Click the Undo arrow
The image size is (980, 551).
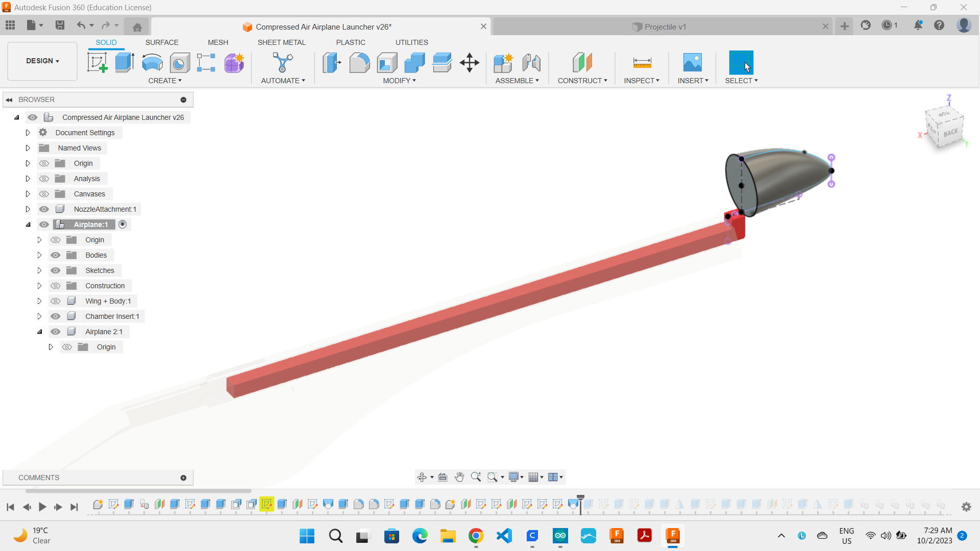(x=81, y=25)
